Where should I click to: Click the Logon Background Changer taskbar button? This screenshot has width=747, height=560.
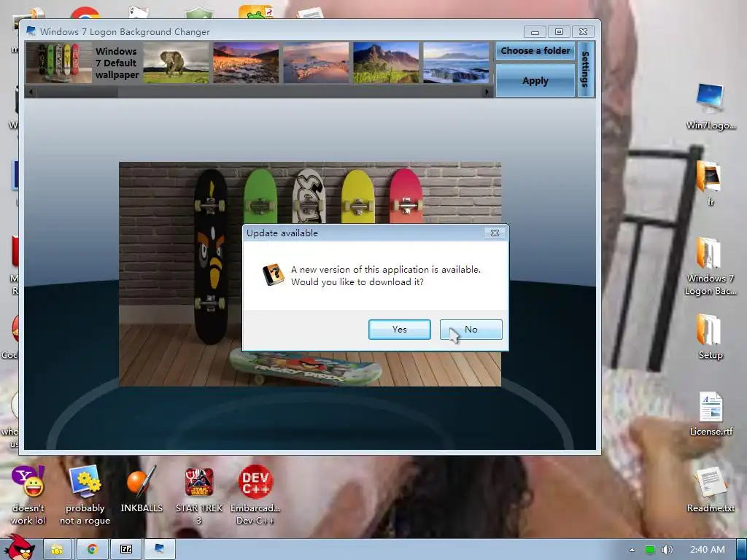(160, 550)
